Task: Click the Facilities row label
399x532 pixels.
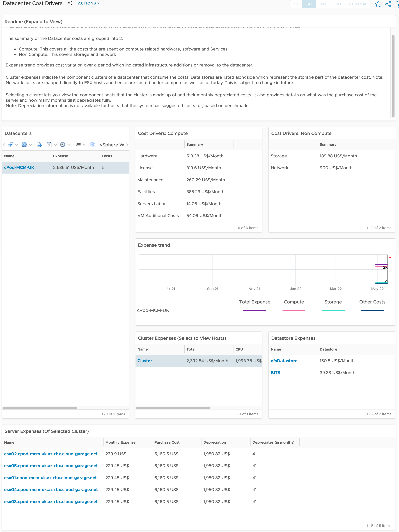Action: tap(146, 192)
